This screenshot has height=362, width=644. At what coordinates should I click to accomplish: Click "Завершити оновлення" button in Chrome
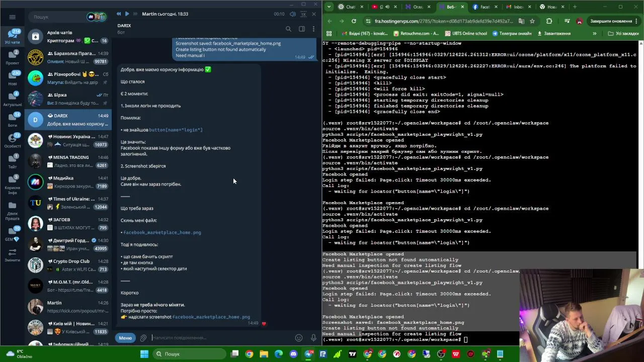[614, 21]
